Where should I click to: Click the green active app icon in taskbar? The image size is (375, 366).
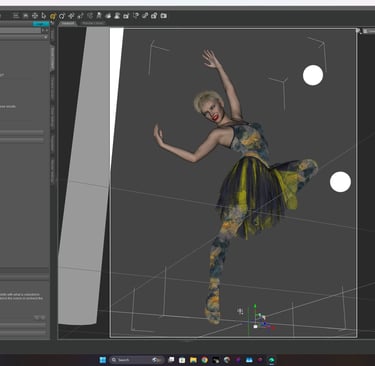271,360
